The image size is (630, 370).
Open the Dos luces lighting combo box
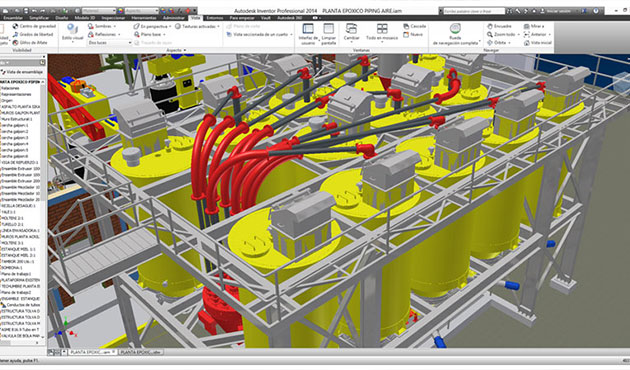coord(110,42)
